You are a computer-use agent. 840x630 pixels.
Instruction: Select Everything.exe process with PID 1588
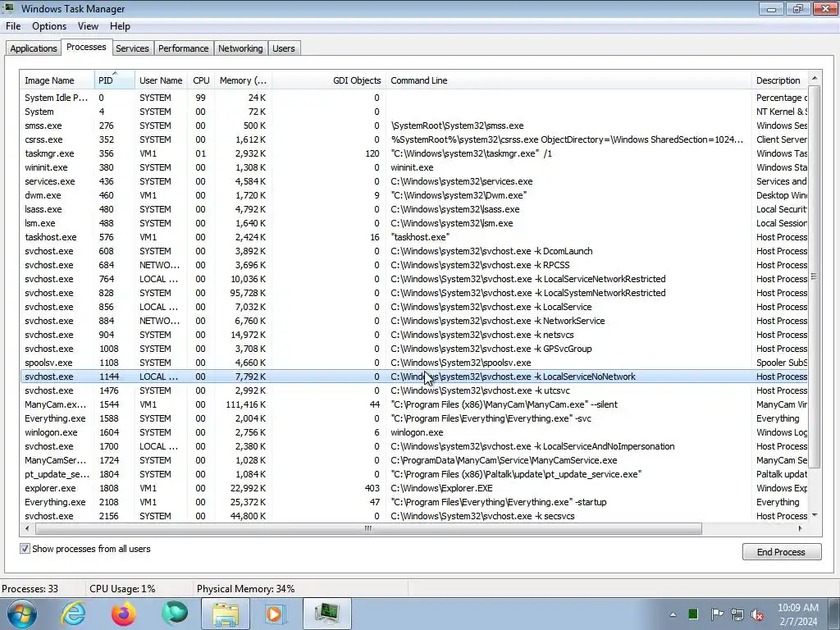414,418
